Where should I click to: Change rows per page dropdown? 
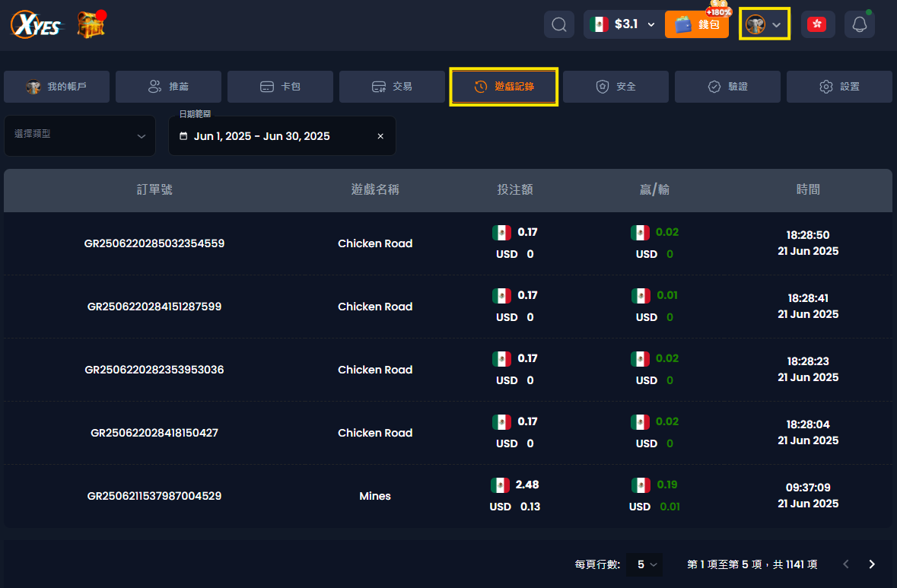point(647,564)
